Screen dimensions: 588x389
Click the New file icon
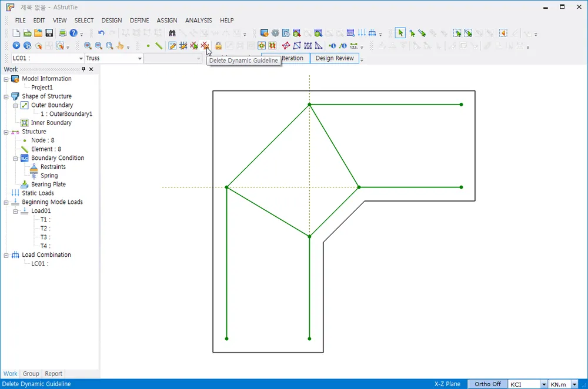[x=16, y=33]
